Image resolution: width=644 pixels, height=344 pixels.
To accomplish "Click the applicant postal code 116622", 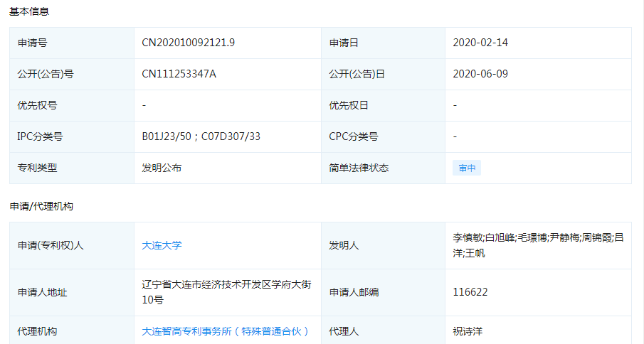I will pos(470,292).
